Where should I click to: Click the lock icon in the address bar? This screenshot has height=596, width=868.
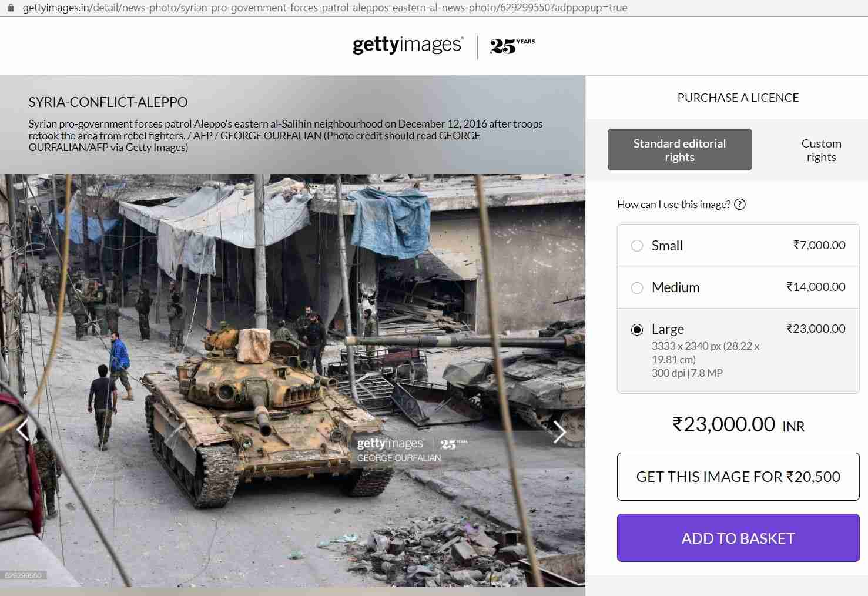(10, 8)
